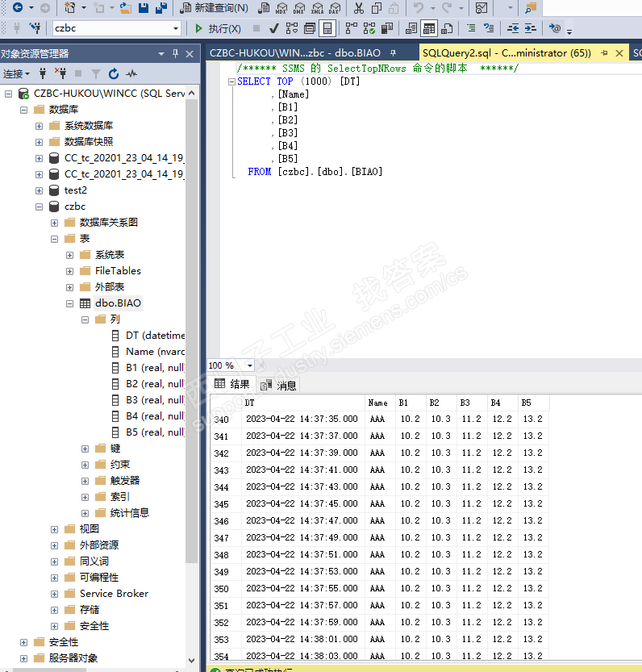Expand the 系统数据库 folder

(39, 126)
